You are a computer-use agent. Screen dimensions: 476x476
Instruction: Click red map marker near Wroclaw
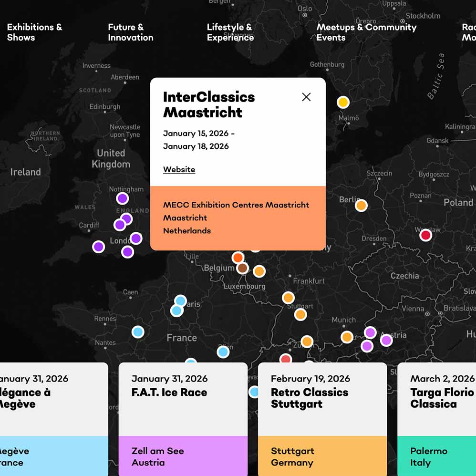click(425, 235)
